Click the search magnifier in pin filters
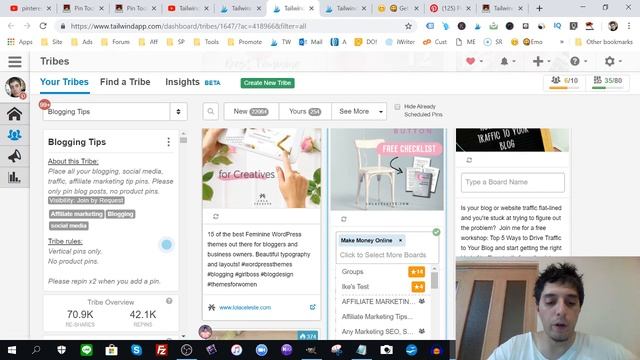The width and height of the screenshot is (640, 360). click(211, 111)
